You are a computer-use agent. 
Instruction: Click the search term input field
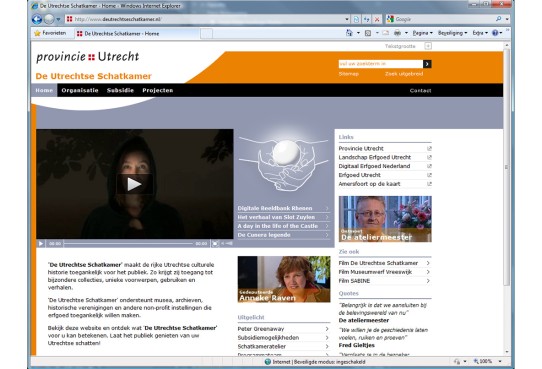[381, 64]
